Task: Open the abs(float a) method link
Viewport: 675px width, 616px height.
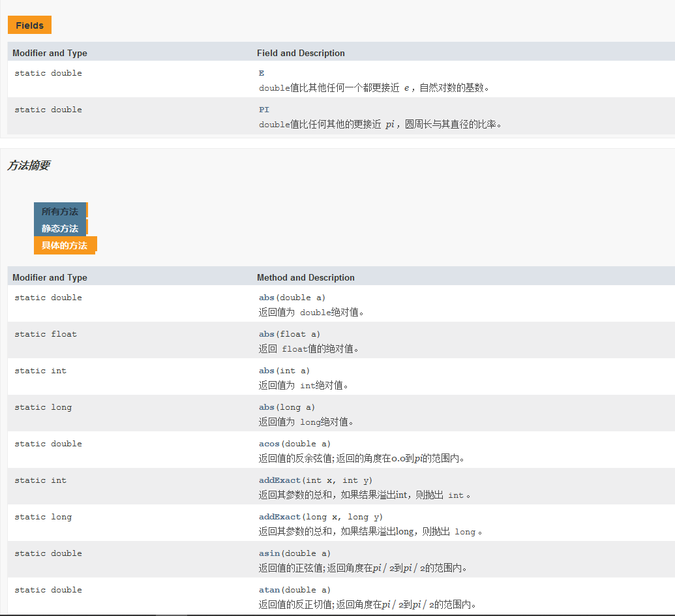Action: (x=267, y=334)
